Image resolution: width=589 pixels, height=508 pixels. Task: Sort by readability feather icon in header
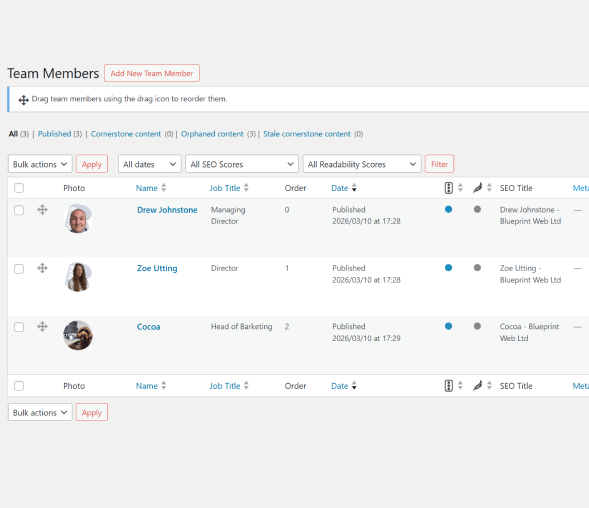point(477,188)
